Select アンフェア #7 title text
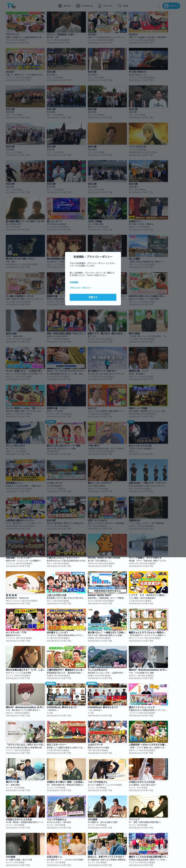 (134, 820)
